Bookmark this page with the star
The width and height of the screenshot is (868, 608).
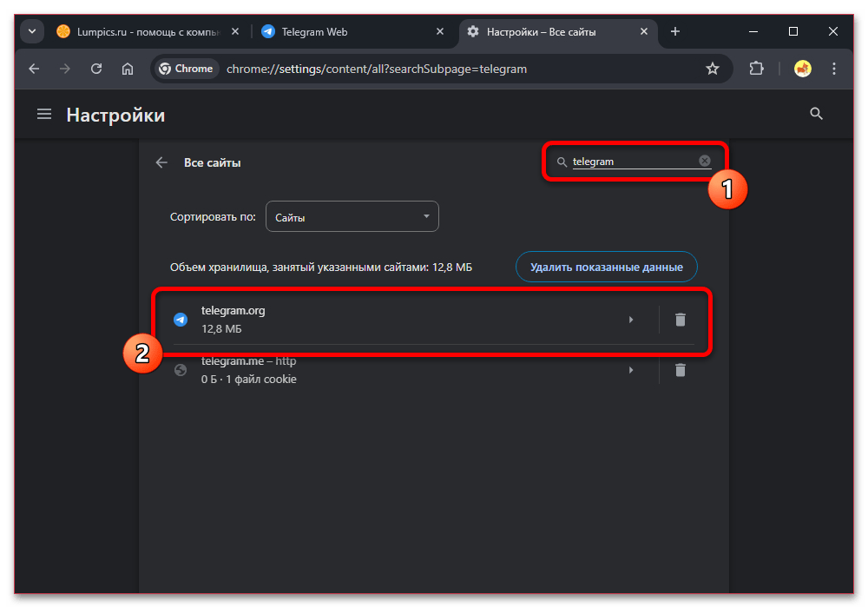click(x=713, y=69)
